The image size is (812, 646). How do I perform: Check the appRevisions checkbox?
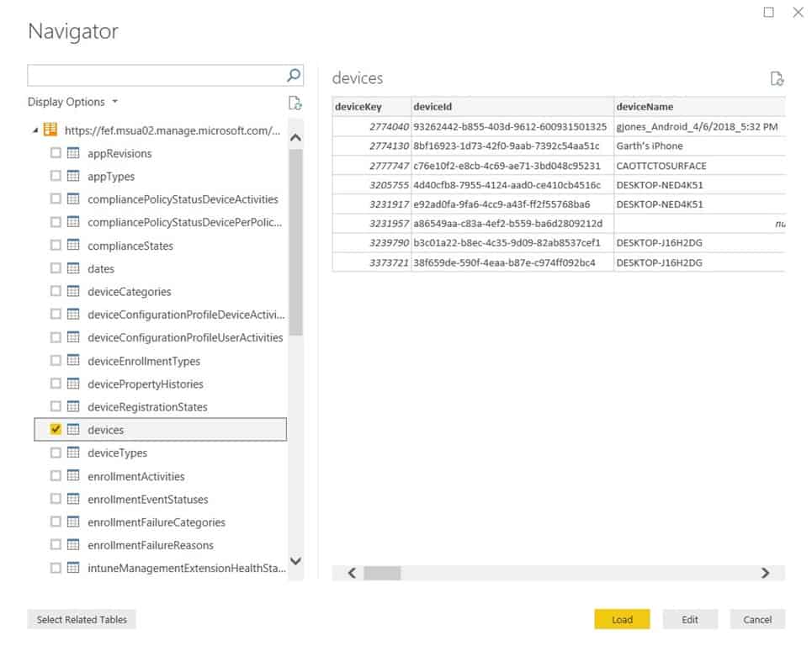click(56, 153)
